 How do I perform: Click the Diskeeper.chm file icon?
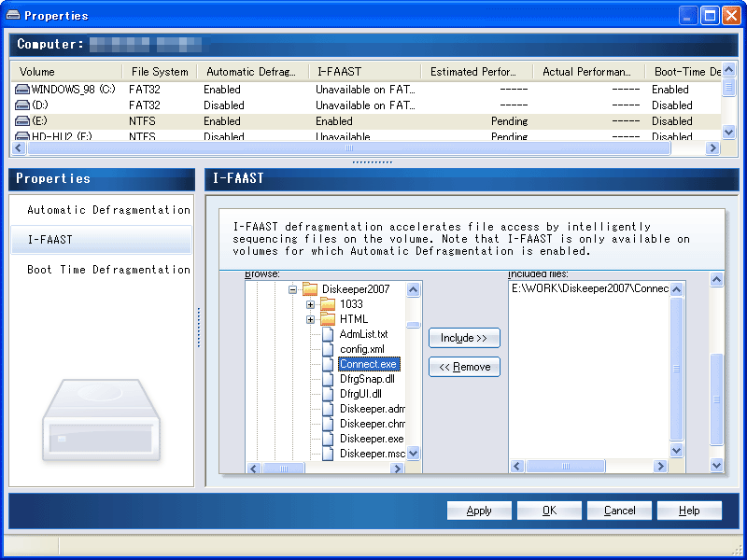[x=328, y=424]
